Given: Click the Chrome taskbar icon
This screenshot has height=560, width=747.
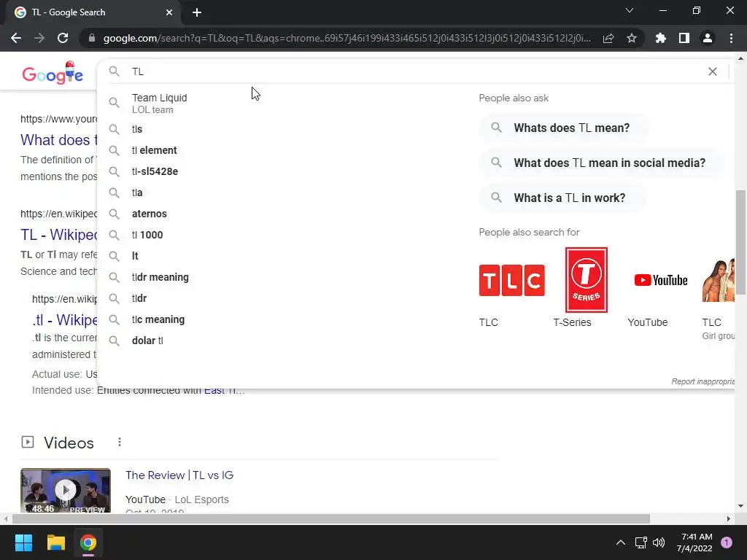Looking at the screenshot, I should pos(88,542).
